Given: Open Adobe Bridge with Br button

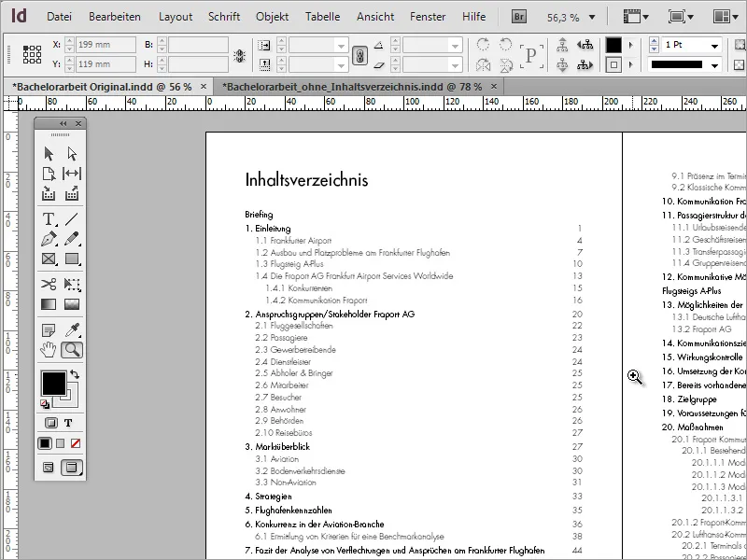Looking at the screenshot, I should (x=519, y=17).
